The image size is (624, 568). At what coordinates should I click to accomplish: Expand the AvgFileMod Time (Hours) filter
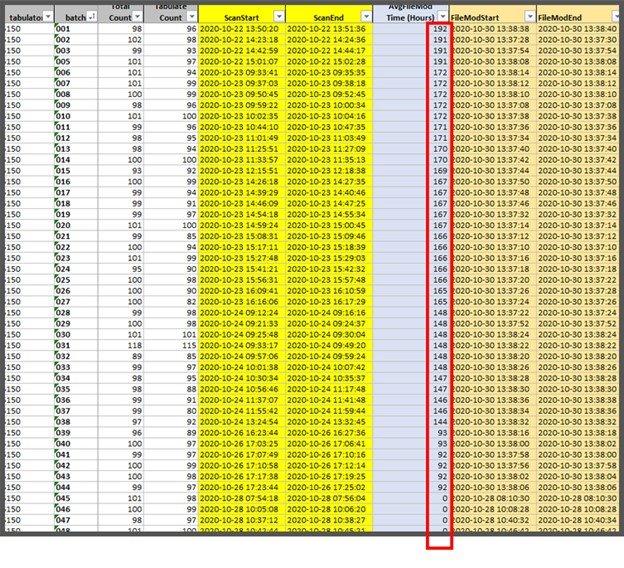tap(441, 17)
